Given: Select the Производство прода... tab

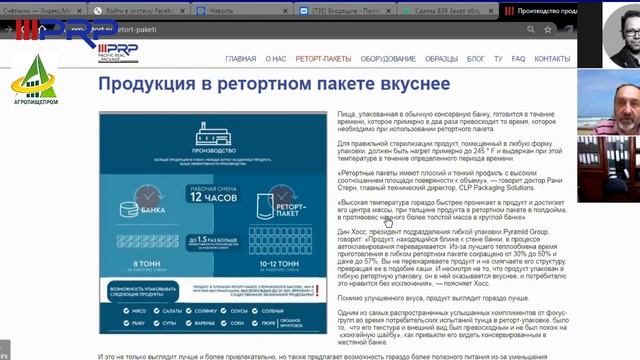Looking at the screenshot, I should 539,11.
